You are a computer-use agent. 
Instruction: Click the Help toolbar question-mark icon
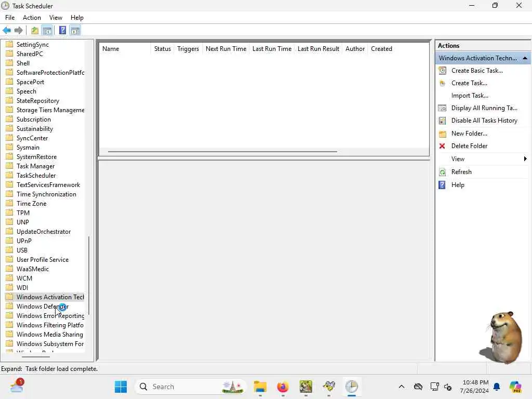tap(62, 30)
